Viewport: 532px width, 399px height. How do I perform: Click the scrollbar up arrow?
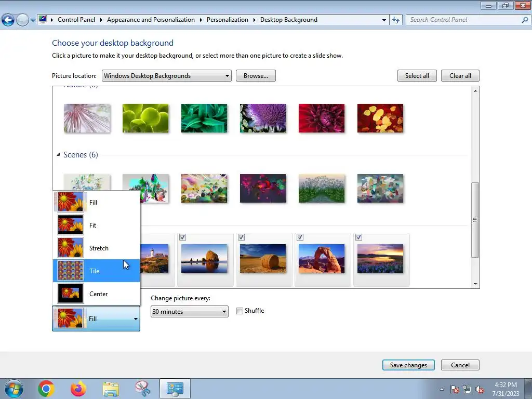point(475,90)
